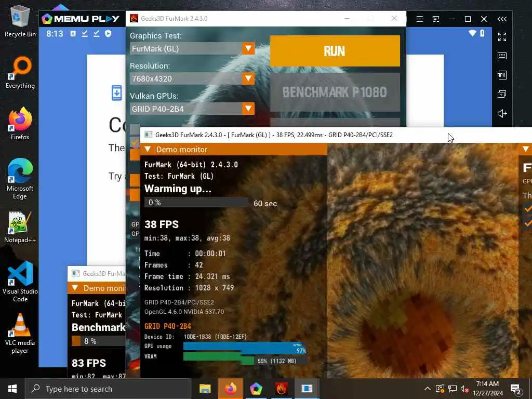Click the BENCHMARK P1080 button

335,92
